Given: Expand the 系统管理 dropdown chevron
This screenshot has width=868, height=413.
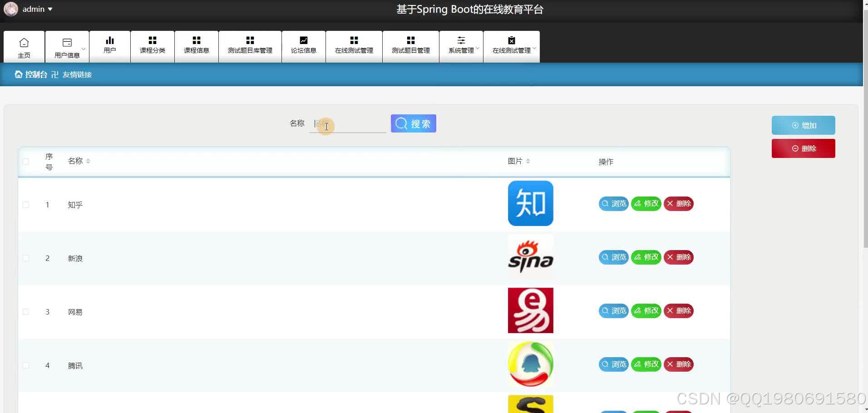Looking at the screenshot, I should pyautogui.click(x=478, y=48).
